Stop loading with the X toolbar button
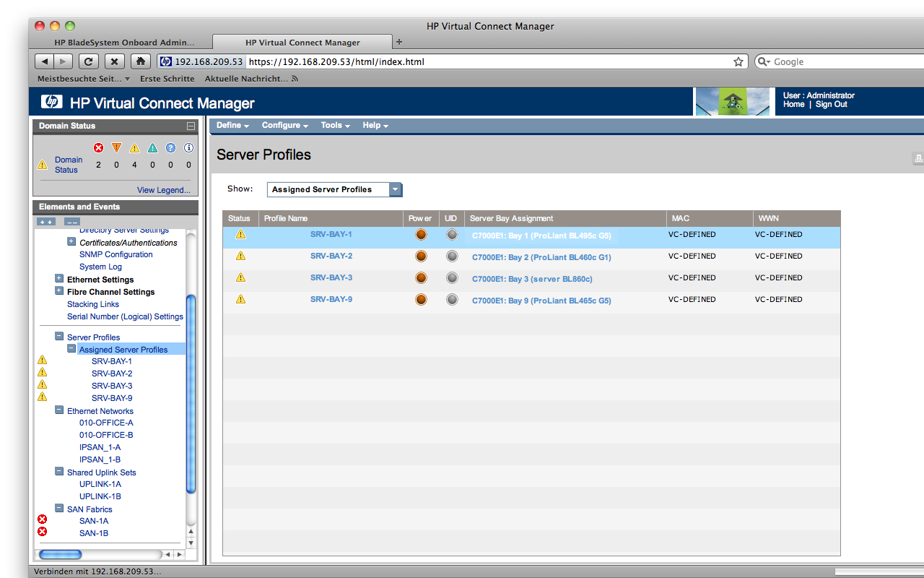Image resolution: width=924 pixels, height=578 pixels. coord(115,61)
